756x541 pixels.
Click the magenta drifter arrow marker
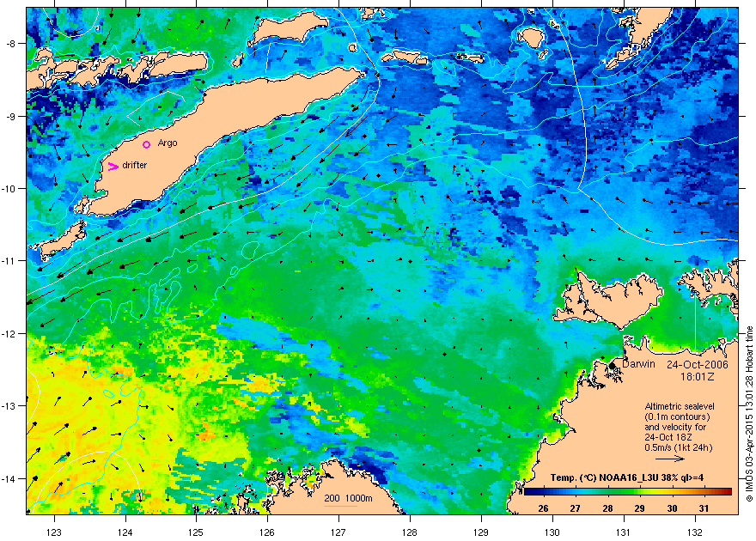[113, 167]
